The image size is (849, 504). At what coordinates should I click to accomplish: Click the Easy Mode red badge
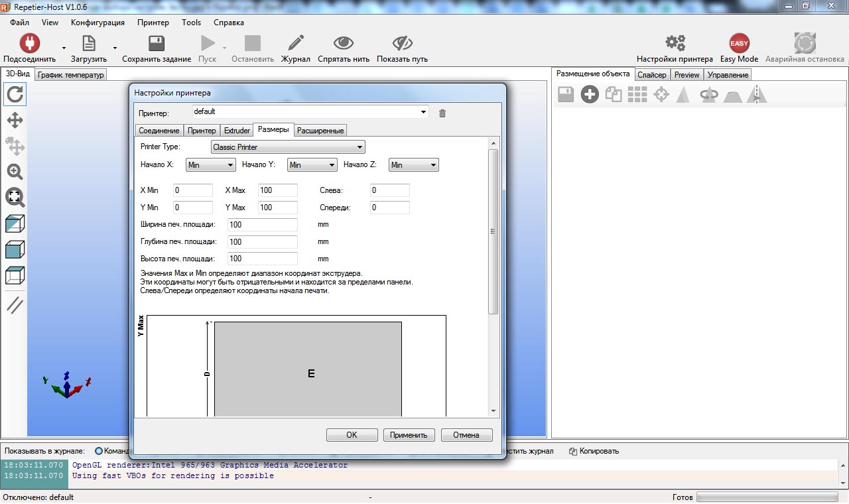[739, 43]
